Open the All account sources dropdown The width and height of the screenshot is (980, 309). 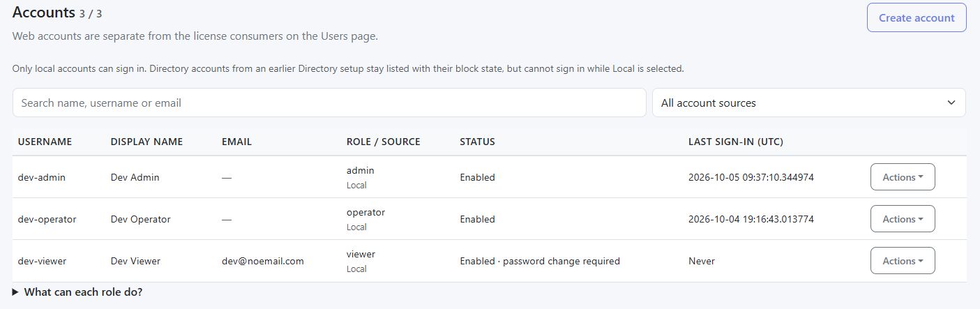pos(809,103)
